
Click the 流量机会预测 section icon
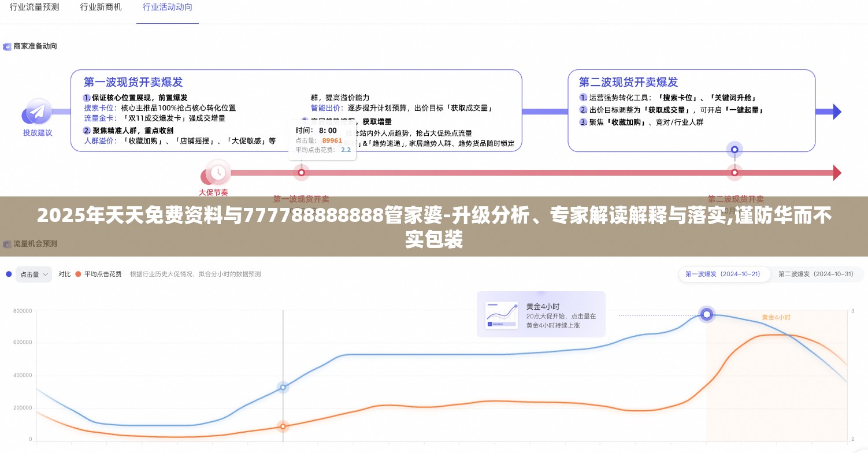point(8,244)
